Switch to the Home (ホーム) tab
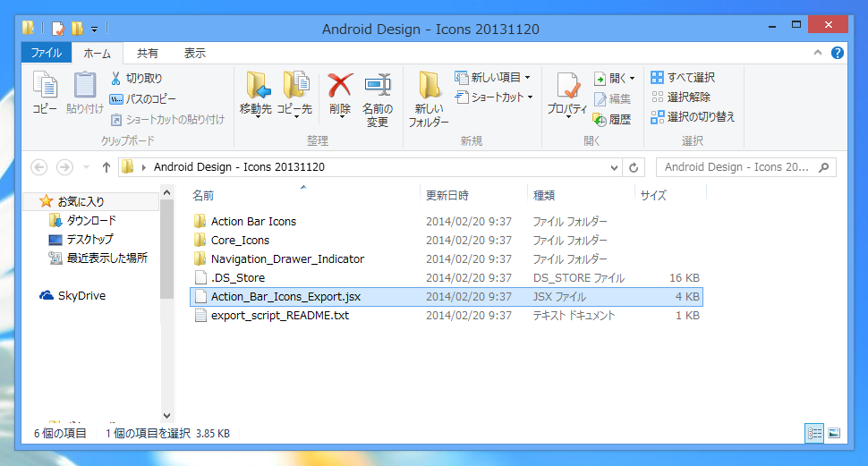This screenshot has height=466, width=868. pos(98,54)
